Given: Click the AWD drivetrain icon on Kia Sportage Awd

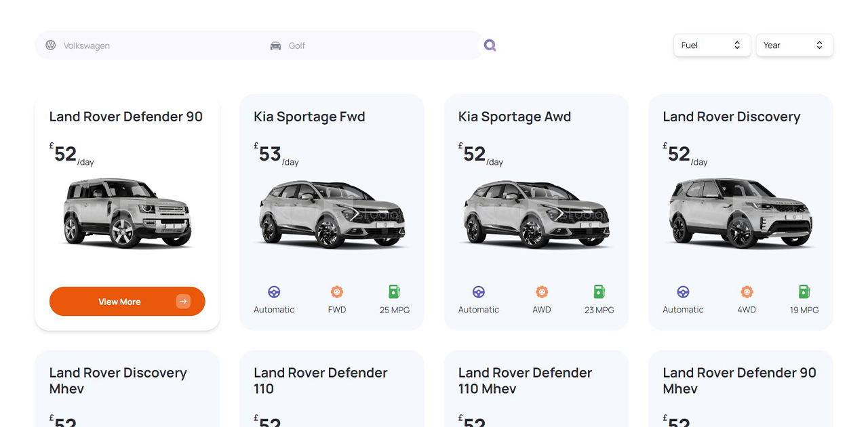Looking at the screenshot, I should click(x=542, y=292).
